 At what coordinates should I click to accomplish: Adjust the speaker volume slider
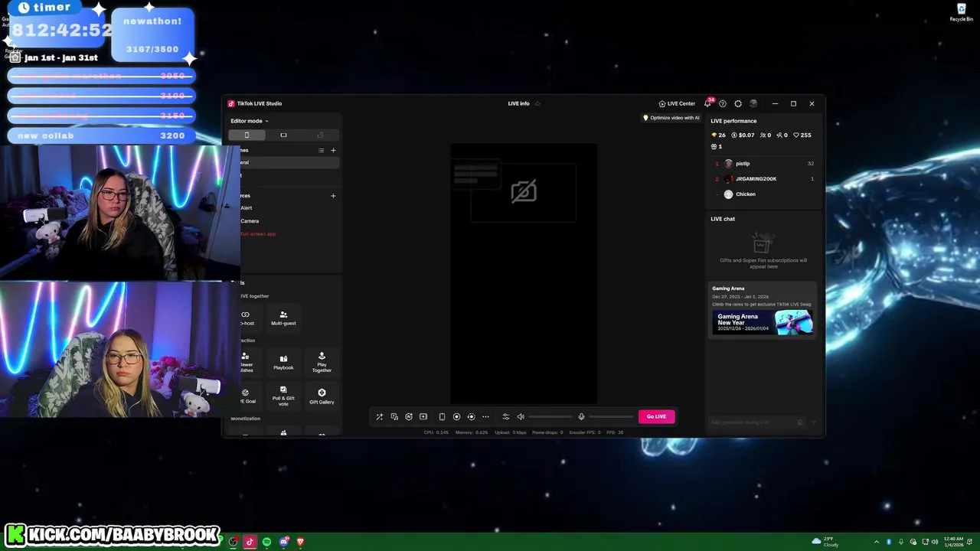pyautogui.click(x=550, y=416)
